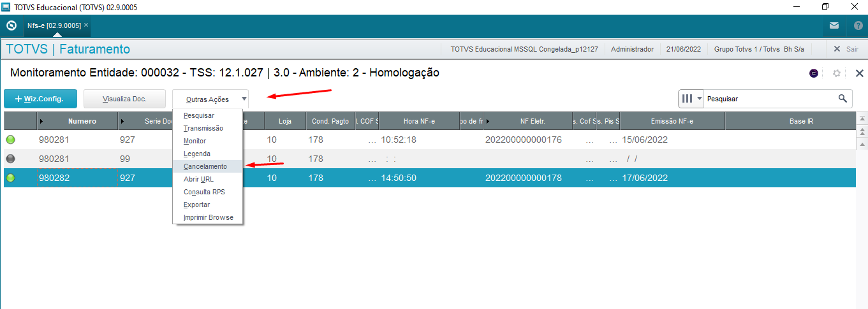The width and height of the screenshot is (868, 309).
Task: Choose Legenda in the menu
Action: (x=207, y=154)
